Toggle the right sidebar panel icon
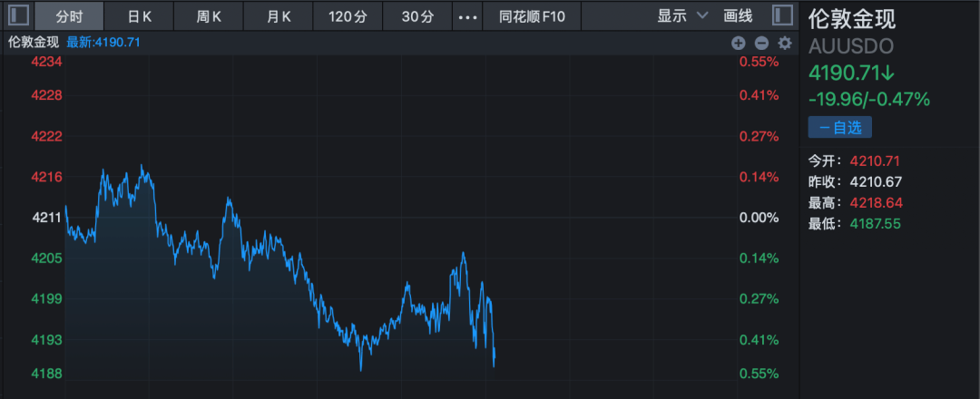Image resolution: width=980 pixels, height=399 pixels. 781,15
